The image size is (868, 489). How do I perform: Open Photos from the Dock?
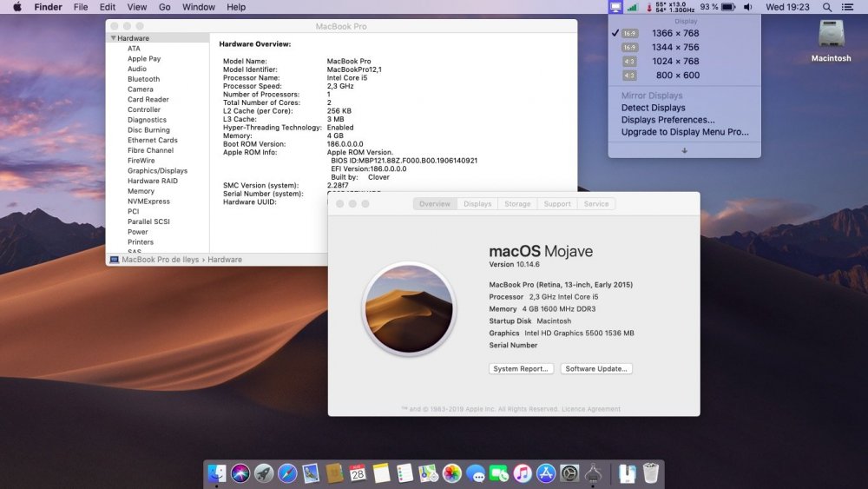click(x=451, y=473)
